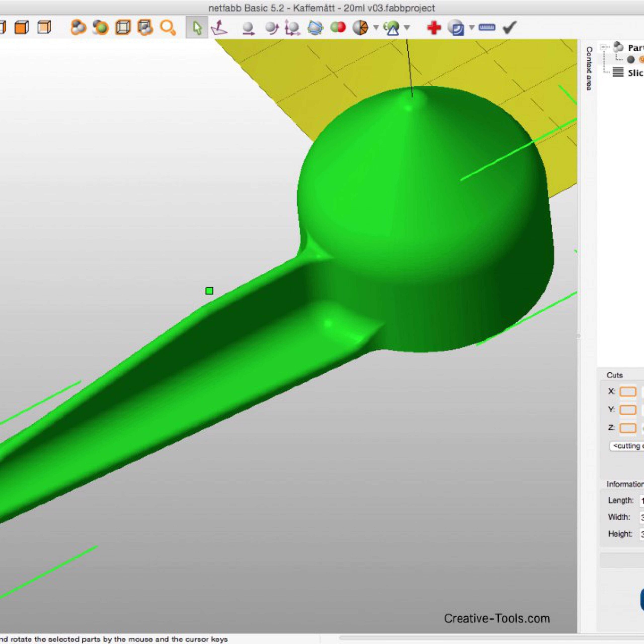644x644 pixels.
Task: Click the black checkmark icon in toolbar
Action: [509, 28]
